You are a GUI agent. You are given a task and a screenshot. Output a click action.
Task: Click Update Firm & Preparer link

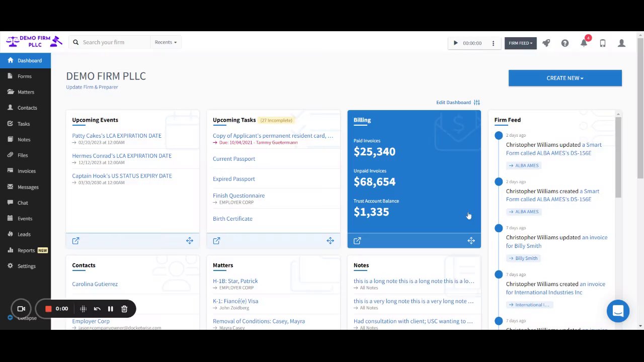point(92,87)
